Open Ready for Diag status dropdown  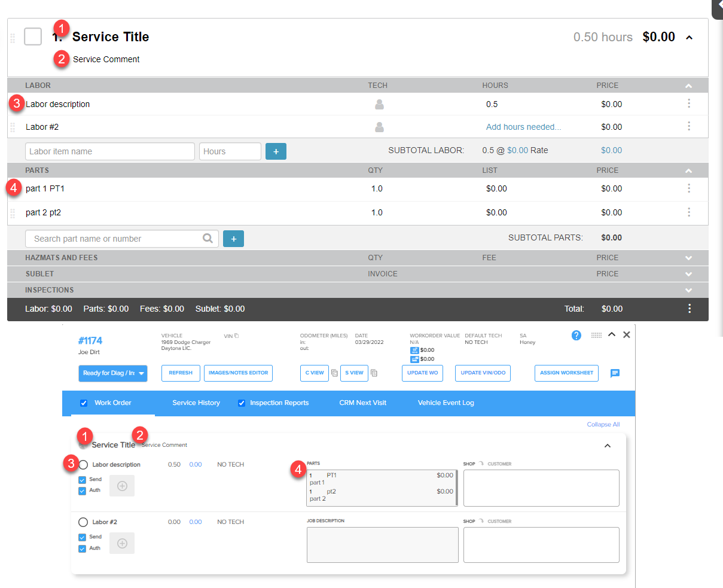pos(113,373)
